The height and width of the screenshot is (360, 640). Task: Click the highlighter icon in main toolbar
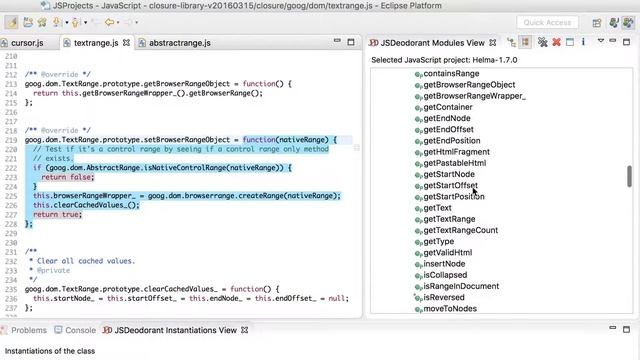[12, 22]
